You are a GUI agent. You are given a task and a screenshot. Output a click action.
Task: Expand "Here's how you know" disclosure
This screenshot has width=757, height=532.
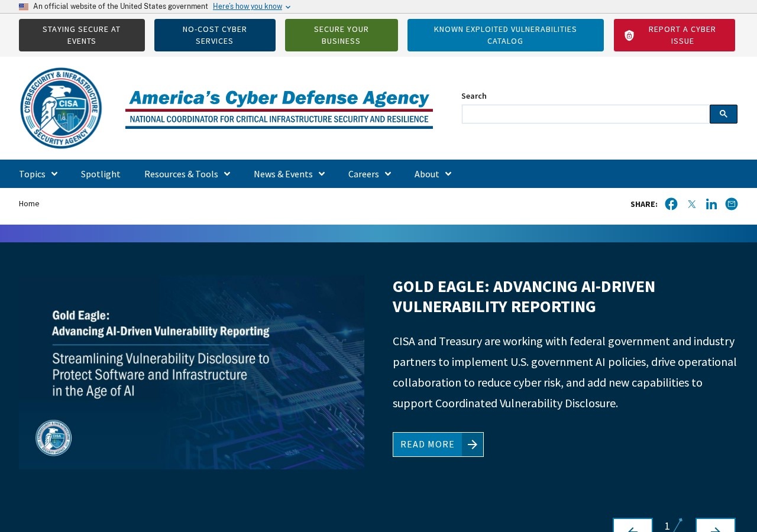(x=251, y=7)
